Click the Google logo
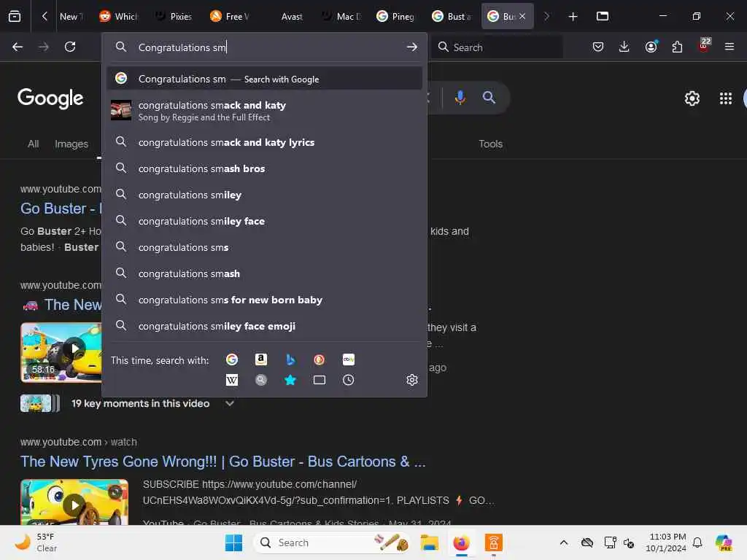 [50, 98]
